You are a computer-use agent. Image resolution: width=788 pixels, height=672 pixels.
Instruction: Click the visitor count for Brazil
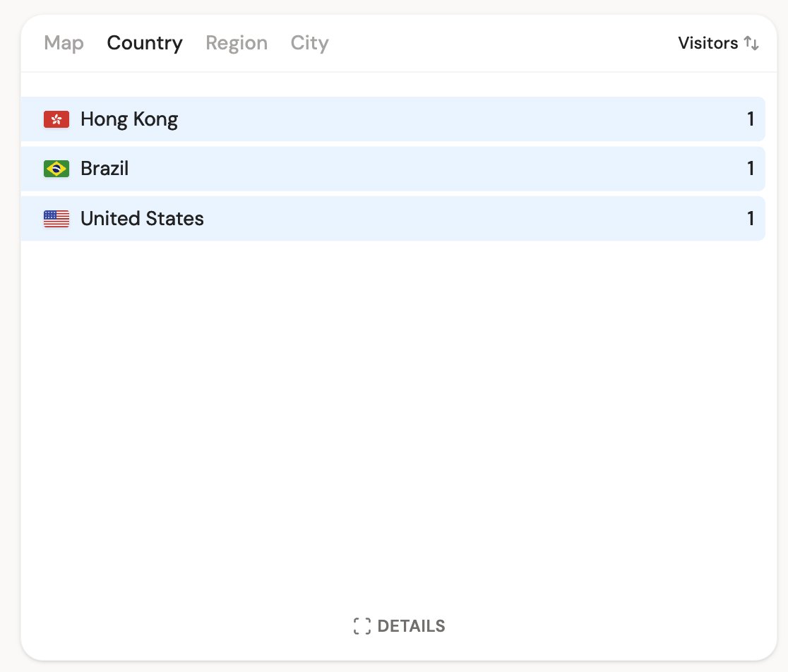click(751, 168)
